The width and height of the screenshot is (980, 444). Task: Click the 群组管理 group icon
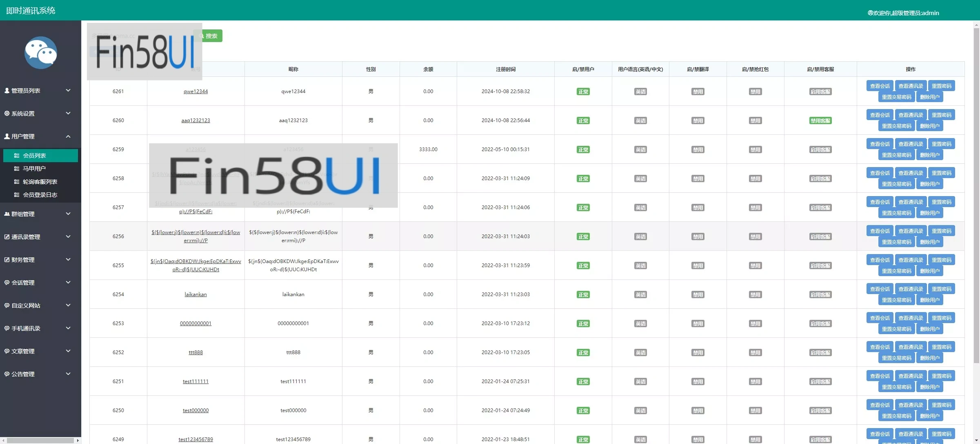point(7,214)
